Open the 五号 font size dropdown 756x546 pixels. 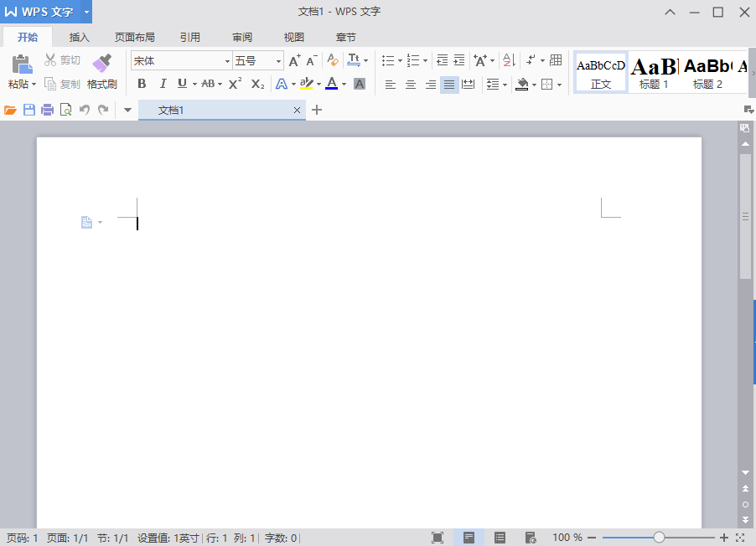tap(278, 61)
